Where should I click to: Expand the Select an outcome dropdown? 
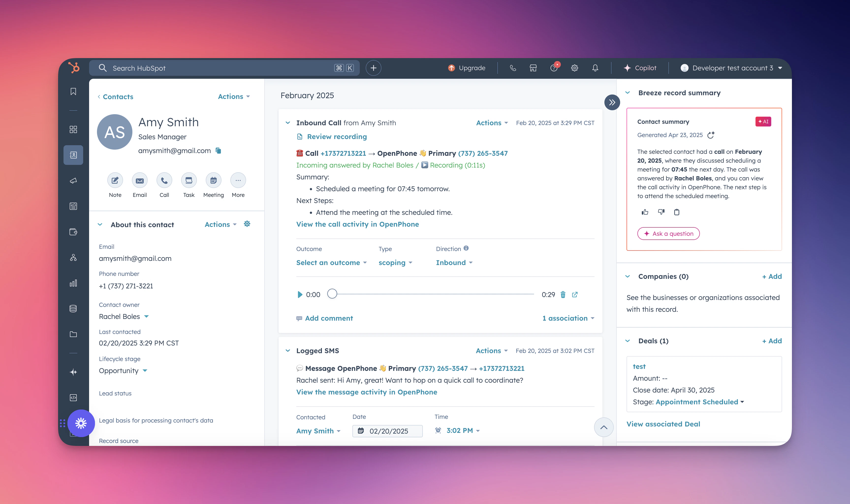332,262
